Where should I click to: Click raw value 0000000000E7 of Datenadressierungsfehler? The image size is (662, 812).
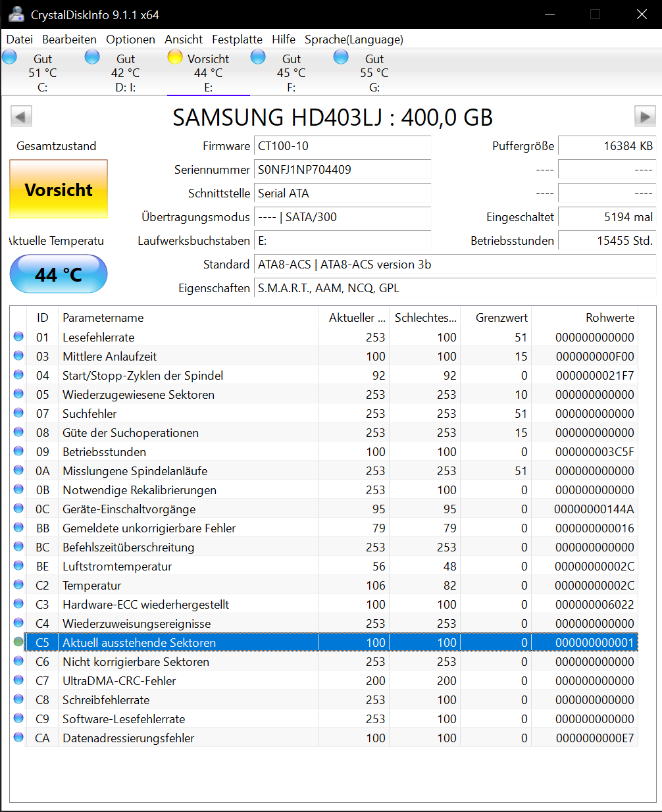pos(595,738)
